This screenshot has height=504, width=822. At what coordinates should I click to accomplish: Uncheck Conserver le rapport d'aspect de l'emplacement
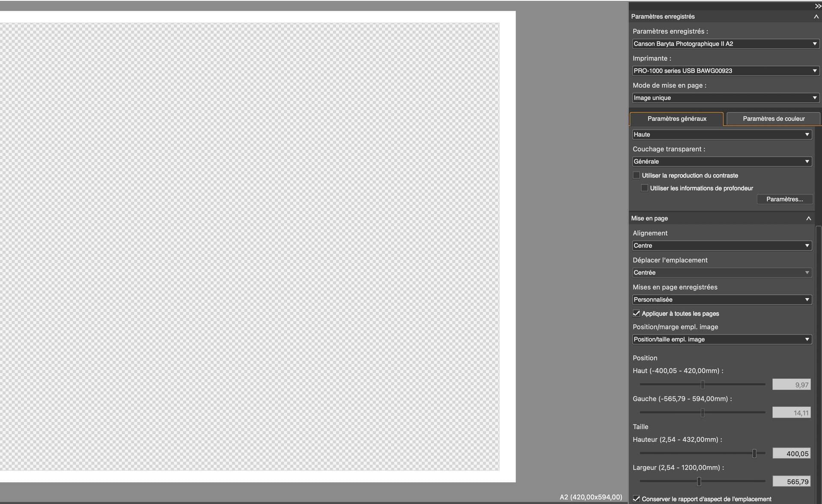636,499
